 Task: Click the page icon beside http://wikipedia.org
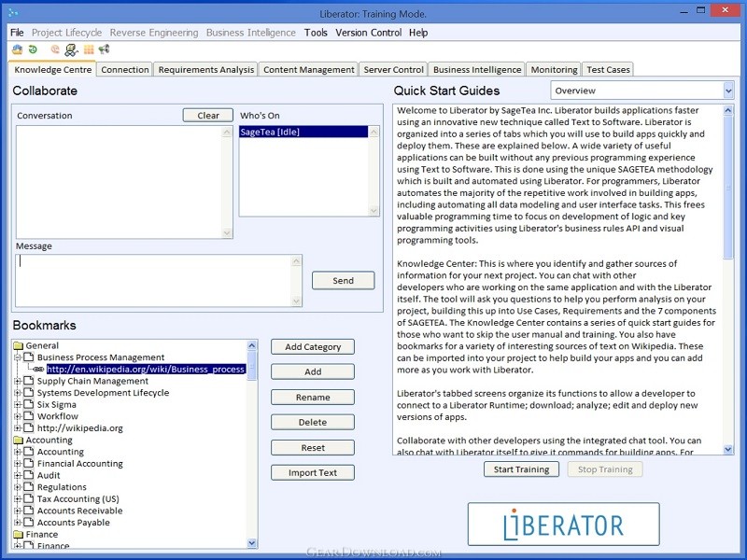[x=29, y=427]
